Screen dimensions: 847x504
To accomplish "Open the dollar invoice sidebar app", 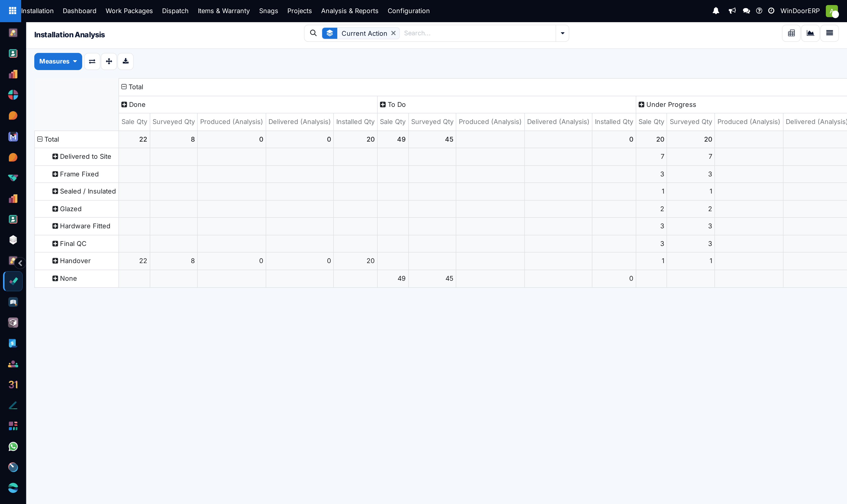I will [13, 343].
